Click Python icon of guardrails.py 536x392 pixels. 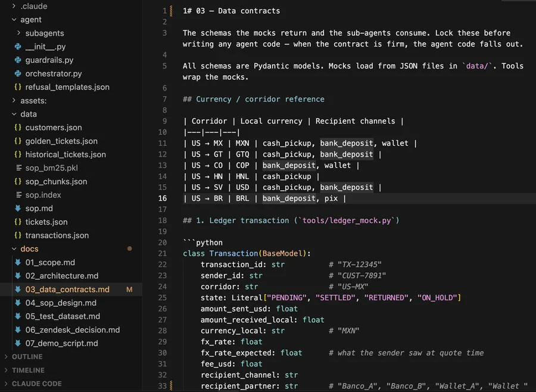(18, 60)
